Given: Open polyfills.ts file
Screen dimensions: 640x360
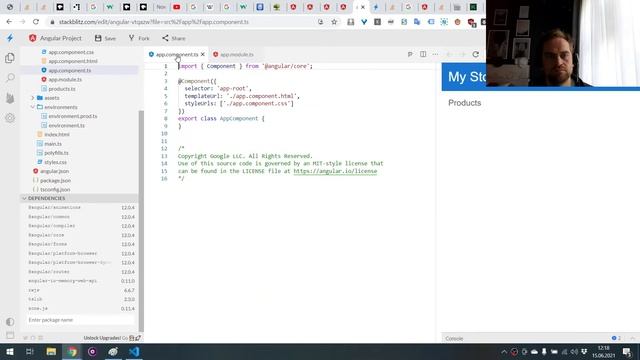Looking at the screenshot, I should point(56,153).
